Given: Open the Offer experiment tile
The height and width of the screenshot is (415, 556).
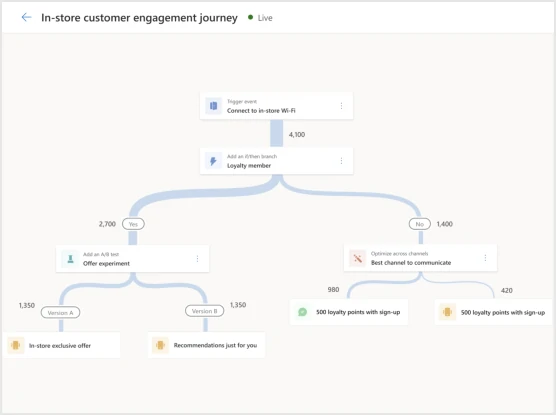Looking at the screenshot, I should point(133,259).
